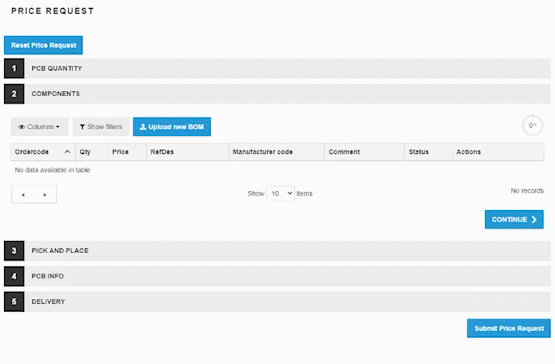
Task: Show filters for the components table
Action: [x=101, y=127]
